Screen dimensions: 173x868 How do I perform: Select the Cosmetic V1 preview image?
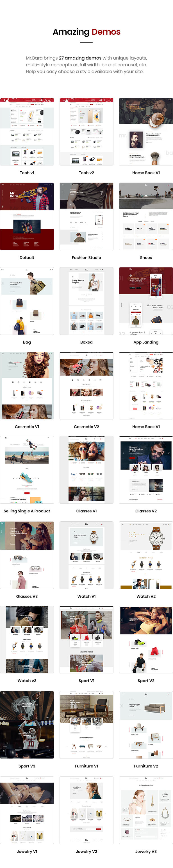tap(27, 385)
